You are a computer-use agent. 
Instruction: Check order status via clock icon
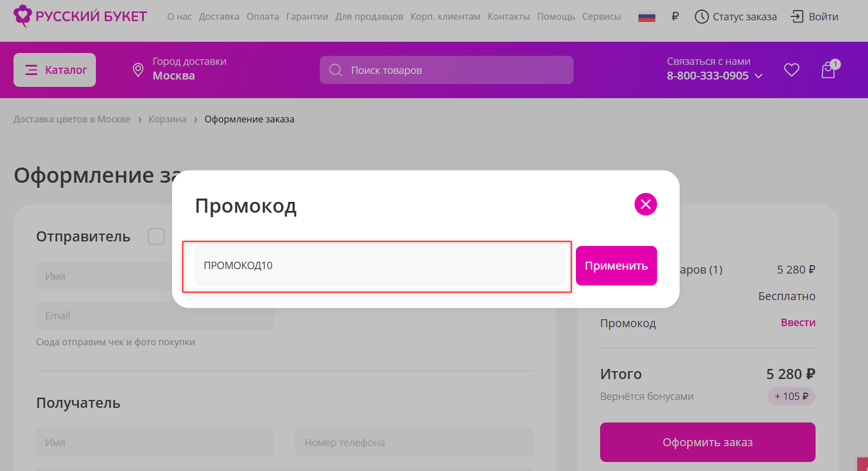point(701,16)
